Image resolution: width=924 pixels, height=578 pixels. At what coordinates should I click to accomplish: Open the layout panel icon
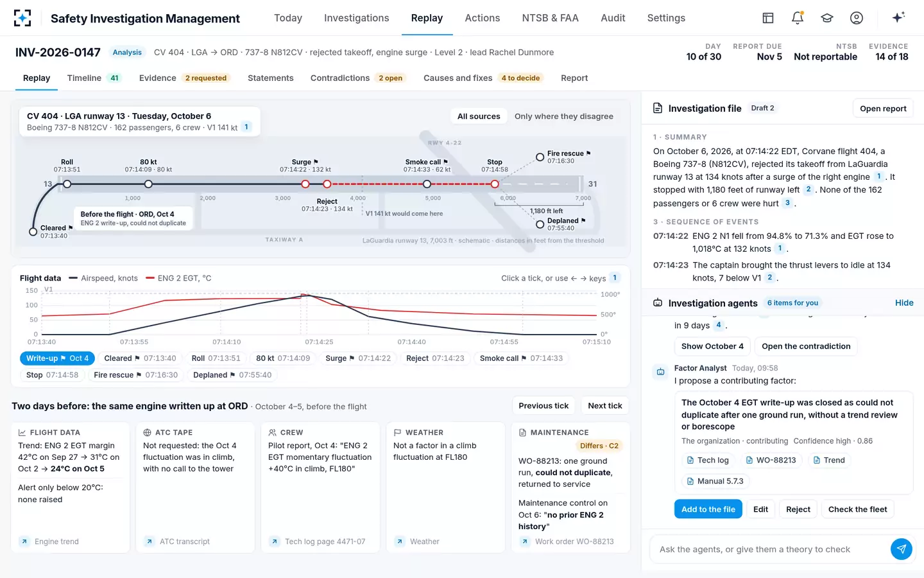[x=768, y=18]
